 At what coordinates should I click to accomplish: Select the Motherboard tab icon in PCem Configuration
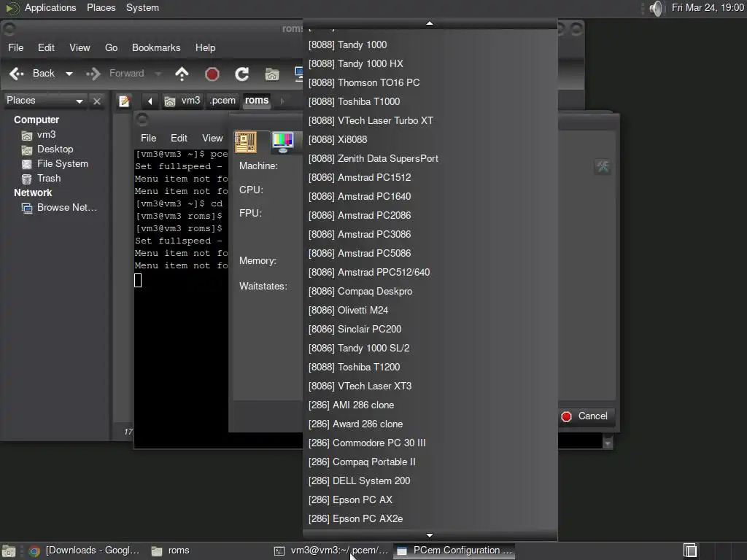coord(246,142)
